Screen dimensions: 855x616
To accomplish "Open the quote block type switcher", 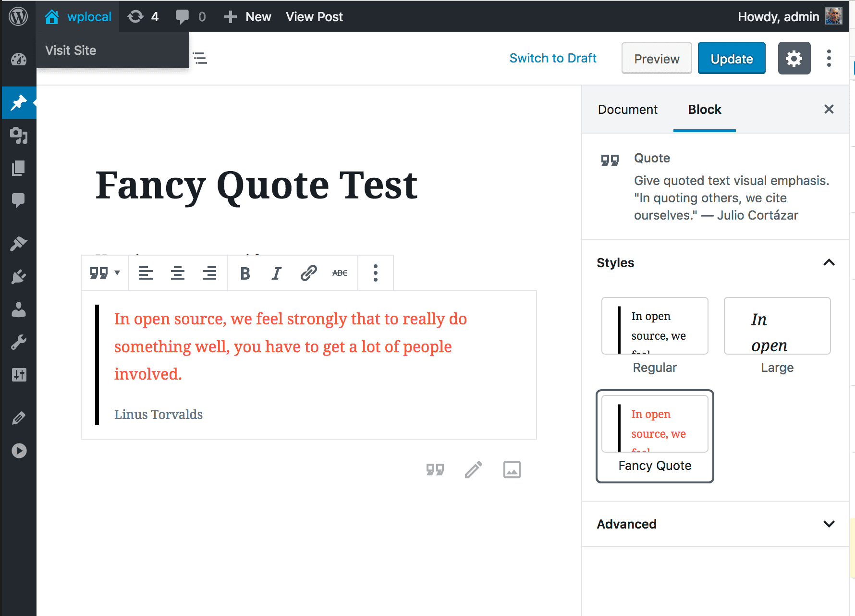I will [104, 273].
